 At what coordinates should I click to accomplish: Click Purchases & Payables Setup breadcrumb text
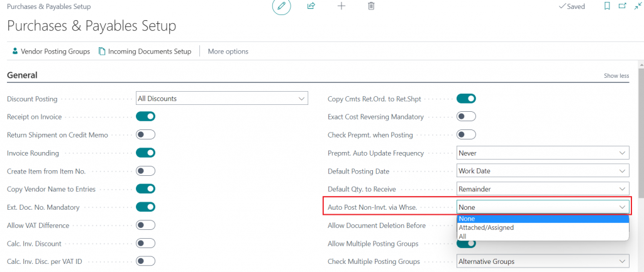click(x=49, y=6)
